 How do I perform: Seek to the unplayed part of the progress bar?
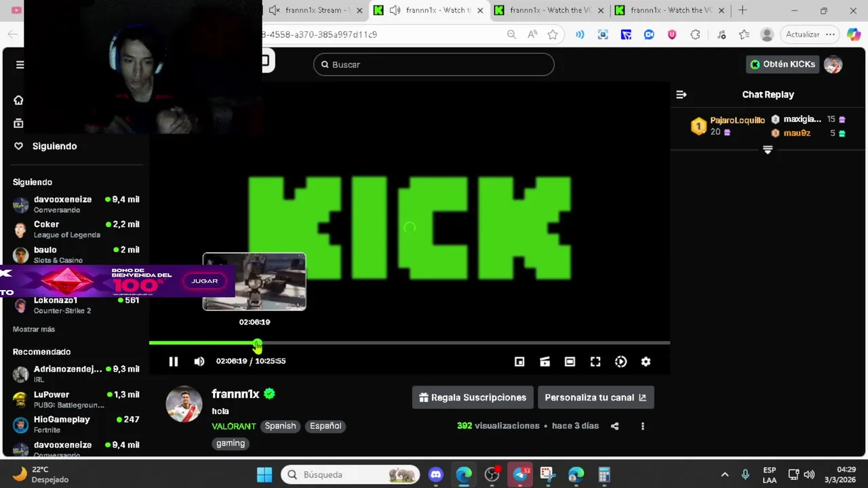click(466, 343)
